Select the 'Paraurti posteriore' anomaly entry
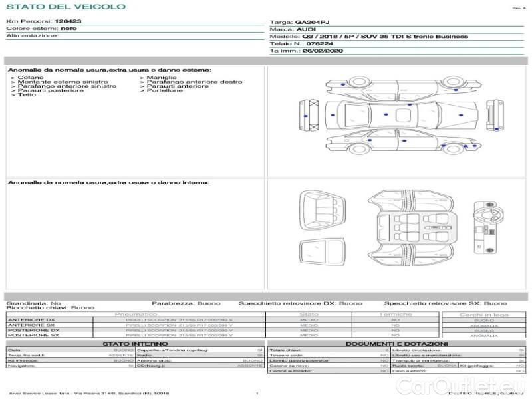This screenshot has height=399, width=532. click(51, 90)
